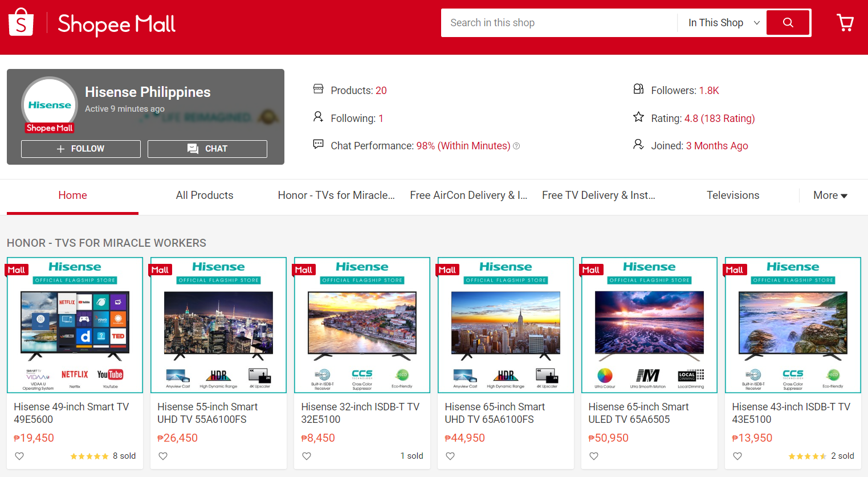Click the ₱26,450 price
The height and width of the screenshot is (477, 868).
tap(177, 438)
